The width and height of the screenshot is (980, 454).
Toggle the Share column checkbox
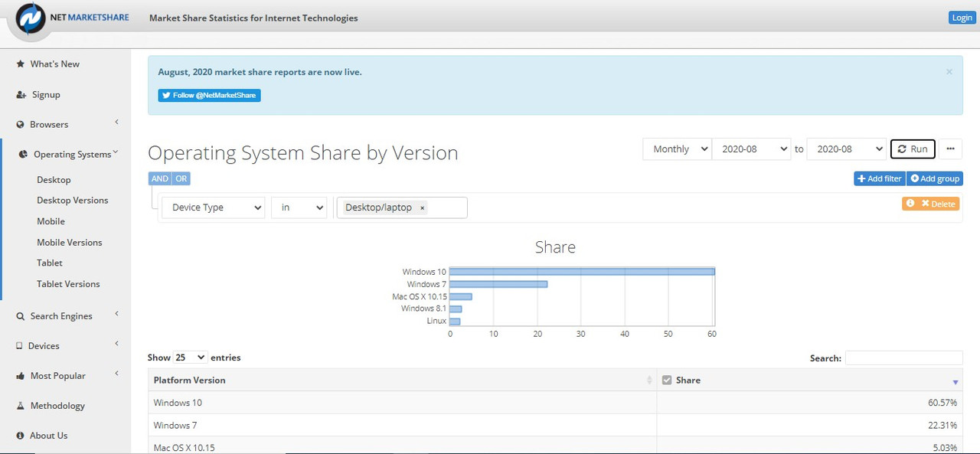tap(667, 381)
